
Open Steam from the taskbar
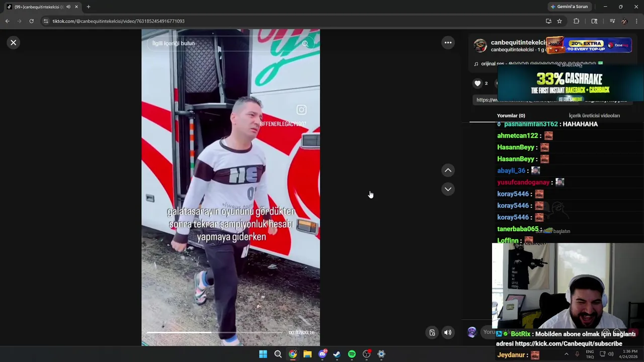(337, 354)
